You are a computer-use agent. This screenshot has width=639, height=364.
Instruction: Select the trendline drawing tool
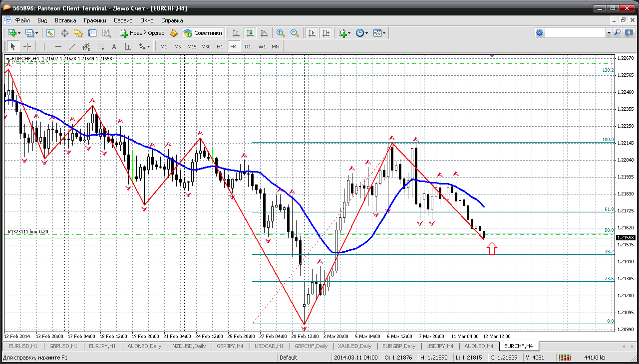coord(72,46)
